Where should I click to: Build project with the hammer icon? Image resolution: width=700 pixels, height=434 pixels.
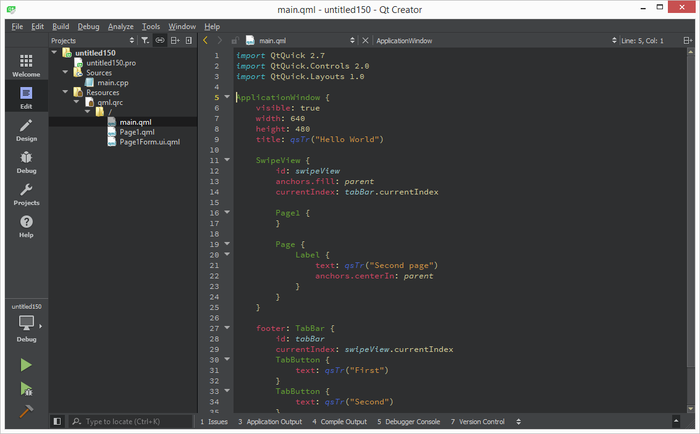click(x=26, y=411)
